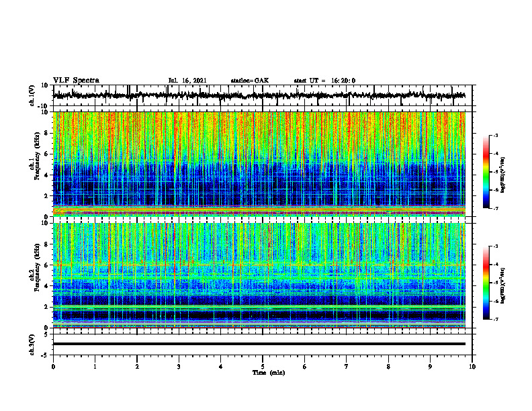Click the "ch.1(V)" waveform axis label
This screenshot has width=532, height=411.
tap(32, 95)
